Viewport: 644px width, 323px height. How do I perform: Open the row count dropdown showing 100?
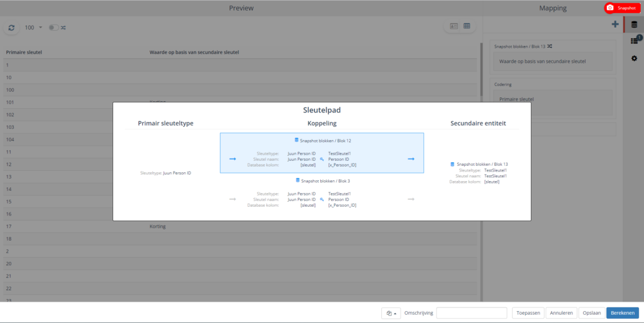pyautogui.click(x=33, y=28)
